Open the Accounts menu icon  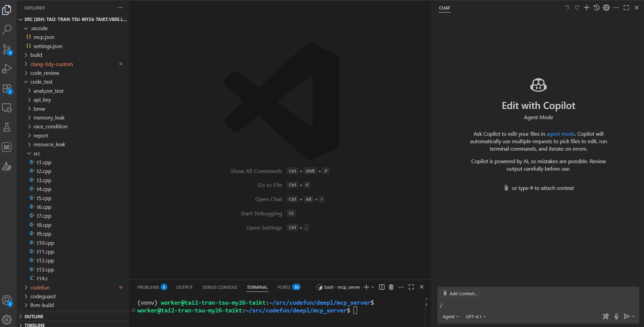[x=7, y=300]
